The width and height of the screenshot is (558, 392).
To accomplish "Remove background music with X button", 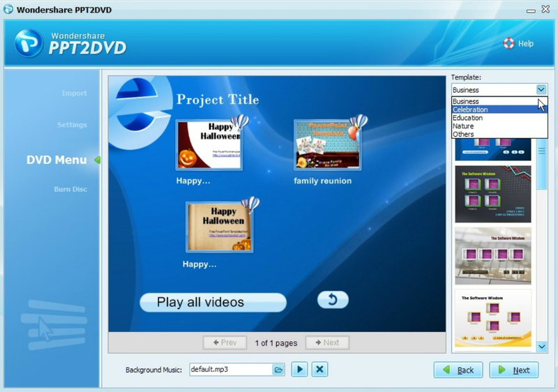I will [319, 369].
